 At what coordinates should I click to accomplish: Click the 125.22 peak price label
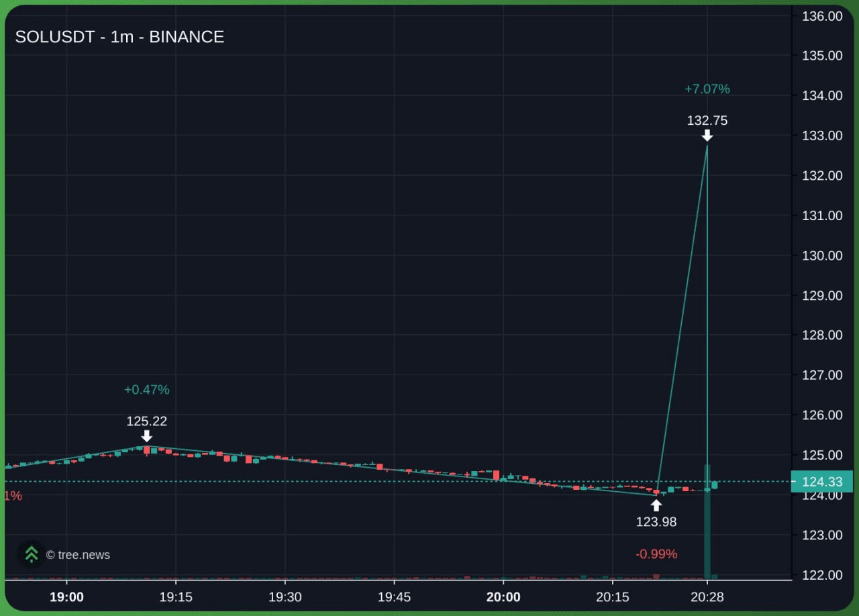(x=147, y=421)
